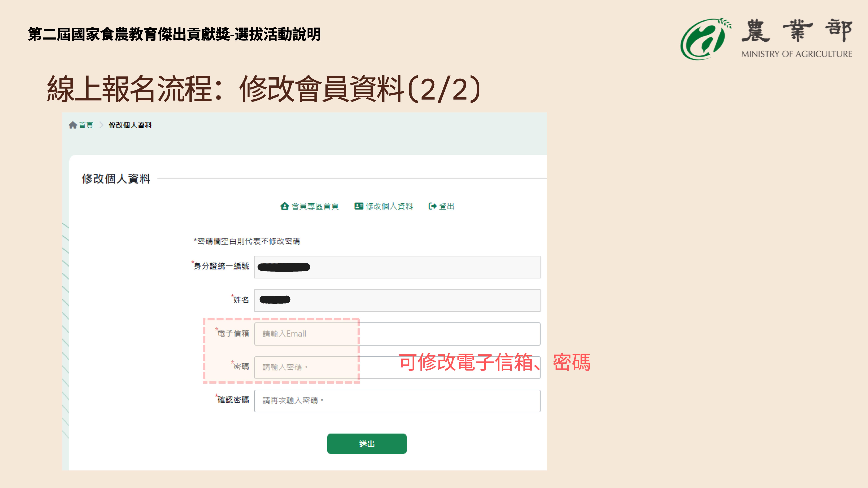Click the 會員專區首頁 house icon

tap(284, 206)
